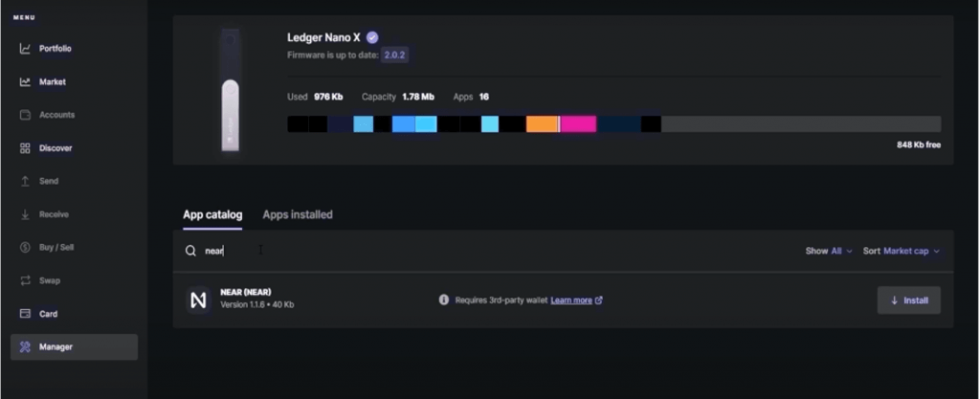Focus the app search field containing near
The height and width of the screenshot is (399, 980).
(487, 251)
